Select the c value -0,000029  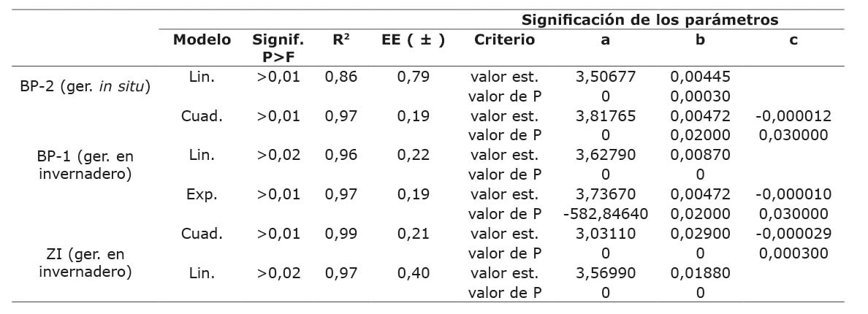coord(793,234)
